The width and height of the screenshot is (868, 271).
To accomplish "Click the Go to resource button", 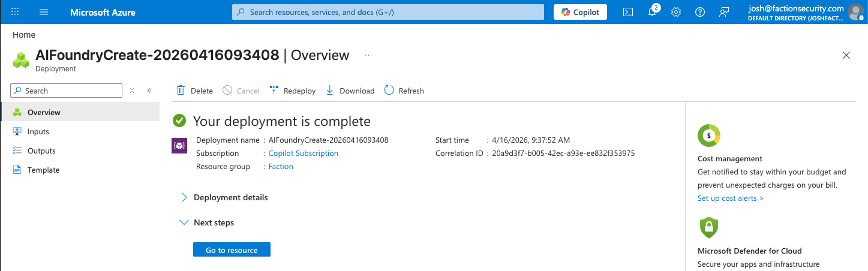I will tap(232, 250).
